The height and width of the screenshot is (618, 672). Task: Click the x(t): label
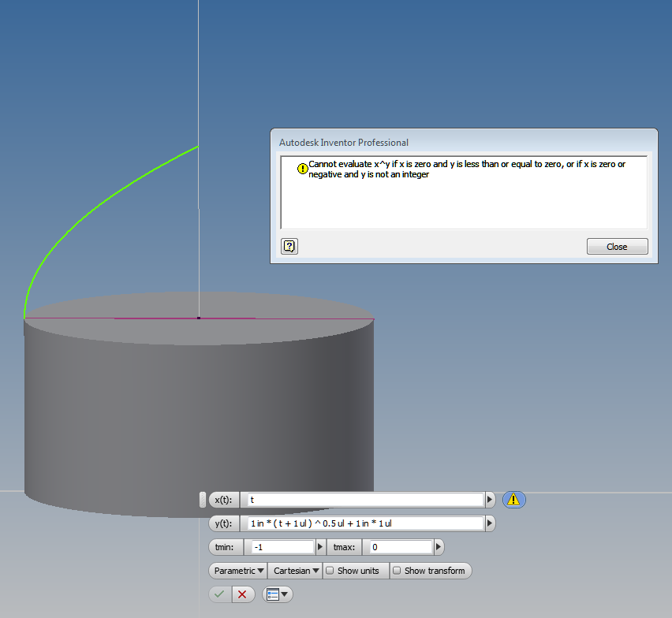[x=223, y=500]
